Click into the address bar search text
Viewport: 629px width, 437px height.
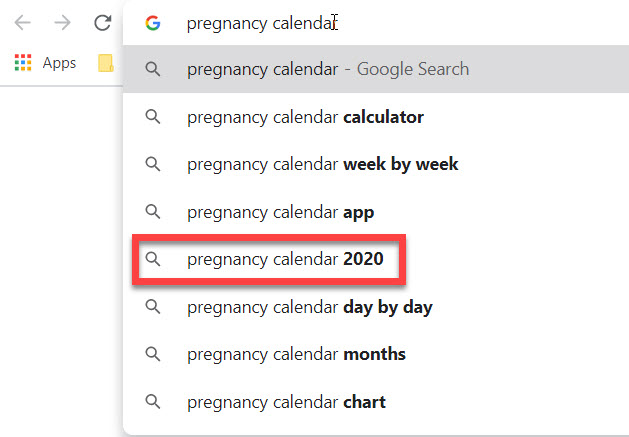pyautogui.click(x=260, y=23)
